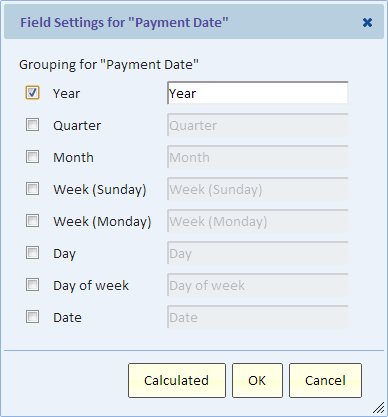Click the Week (Sunday) caption field
Screen dimensions: 388x417
(258, 189)
